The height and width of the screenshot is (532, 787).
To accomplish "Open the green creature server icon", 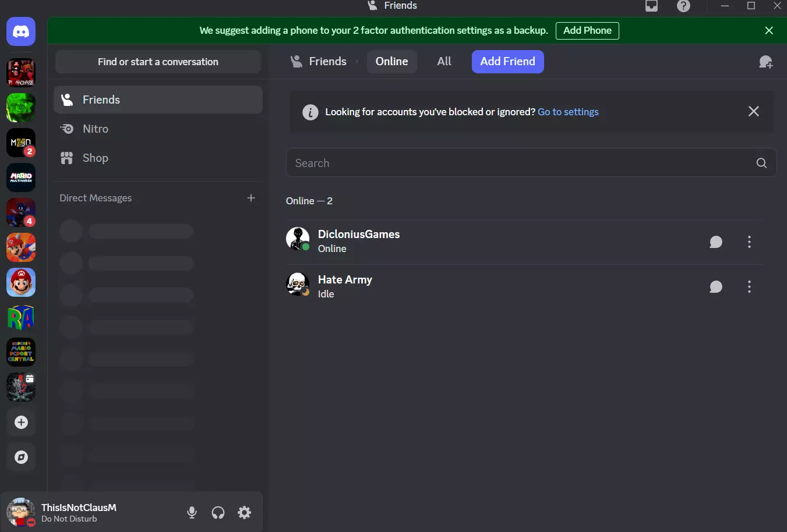I will pyautogui.click(x=21, y=108).
